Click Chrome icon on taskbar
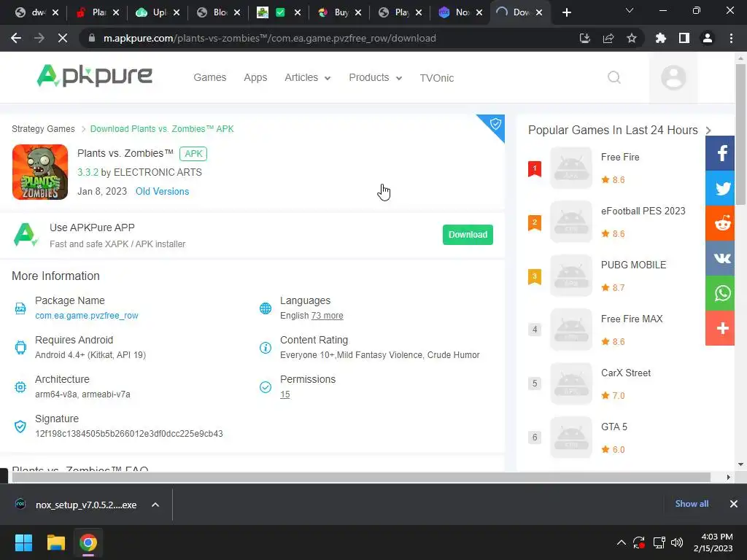The image size is (747, 560). 88,542
